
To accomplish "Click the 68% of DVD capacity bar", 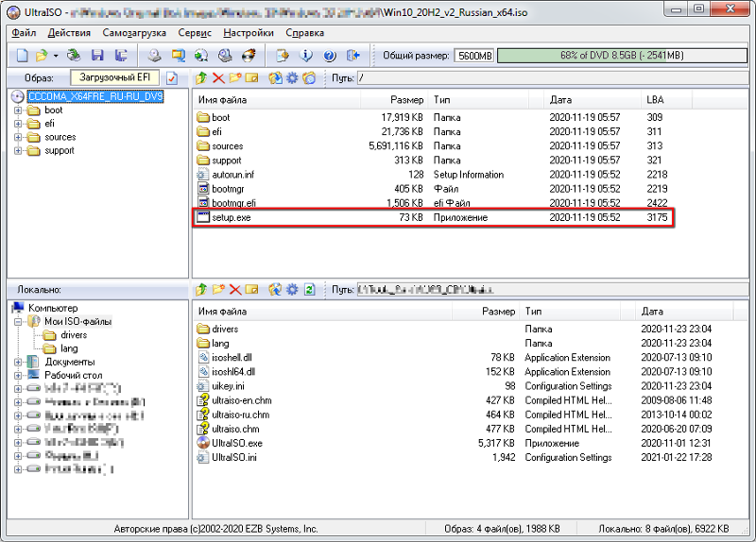I will [x=623, y=56].
